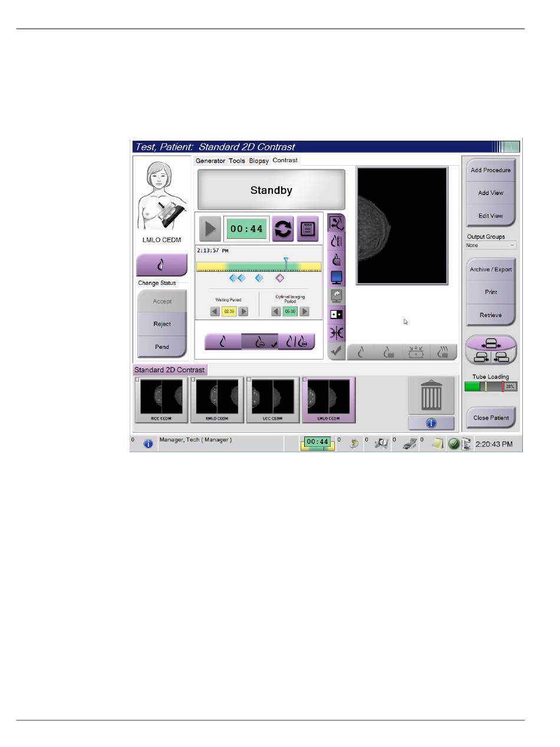Decrease the Optimal Imaging Period with left arrow
The image size is (560, 747).
276,311
